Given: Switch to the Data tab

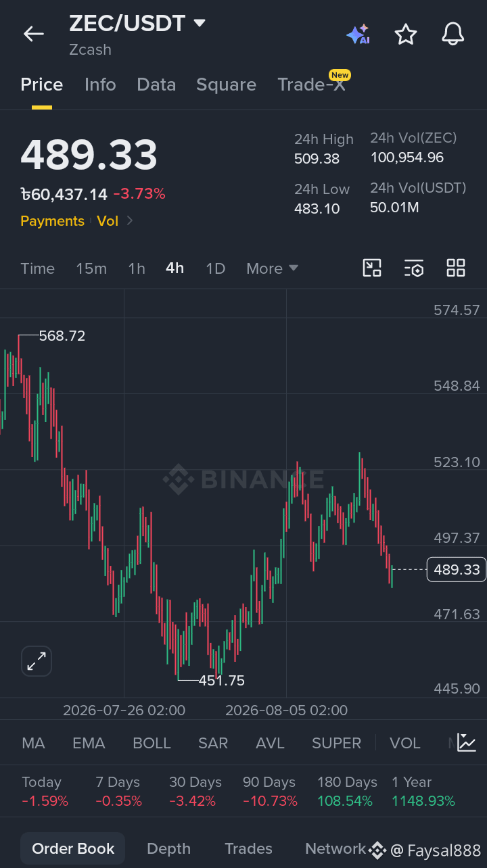Looking at the screenshot, I should tap(156, 85).
